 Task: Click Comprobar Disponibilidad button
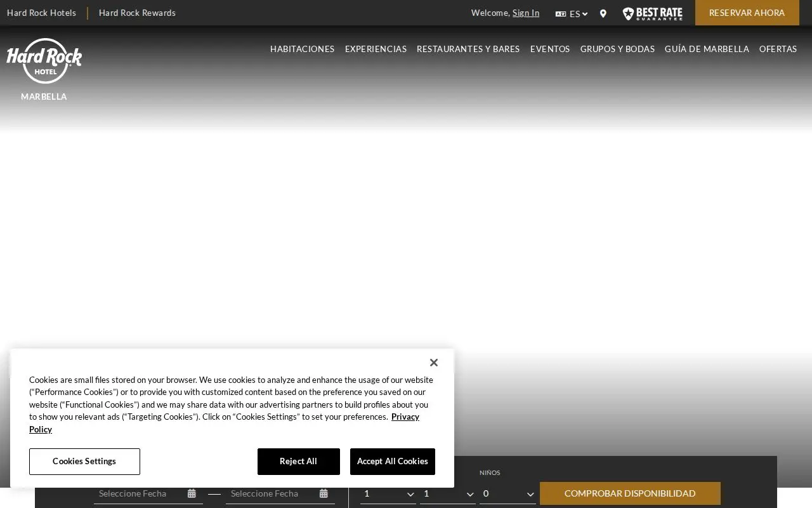630,493
